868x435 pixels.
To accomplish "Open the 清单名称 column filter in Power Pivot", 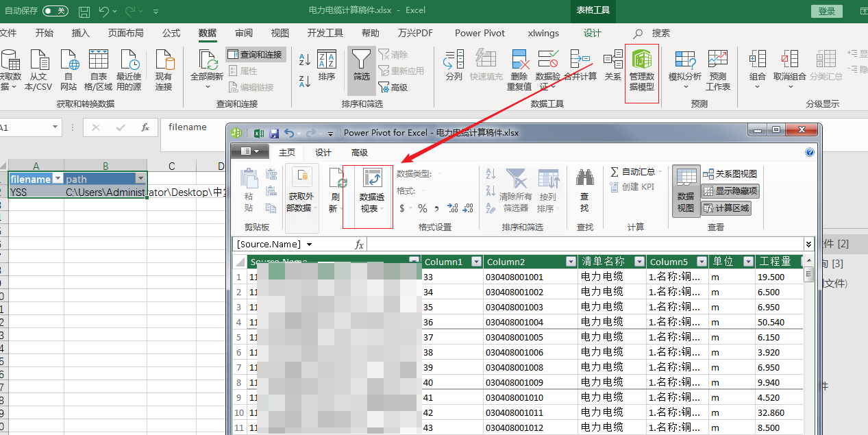I will [x=639, y=262].
